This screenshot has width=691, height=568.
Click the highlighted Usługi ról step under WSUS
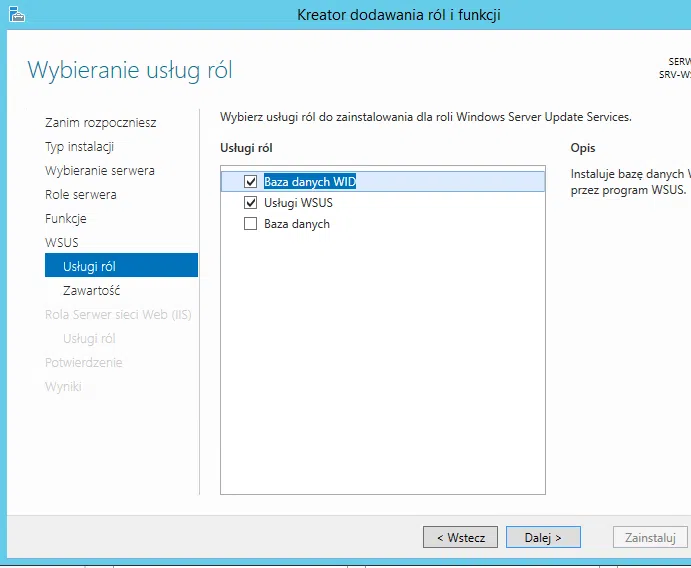[x=89, y=266]
